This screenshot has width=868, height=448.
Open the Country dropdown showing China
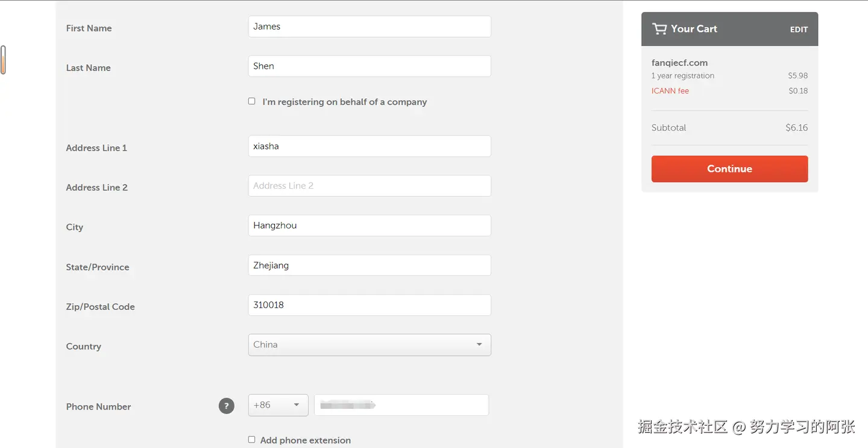click(x=370, y=345)
